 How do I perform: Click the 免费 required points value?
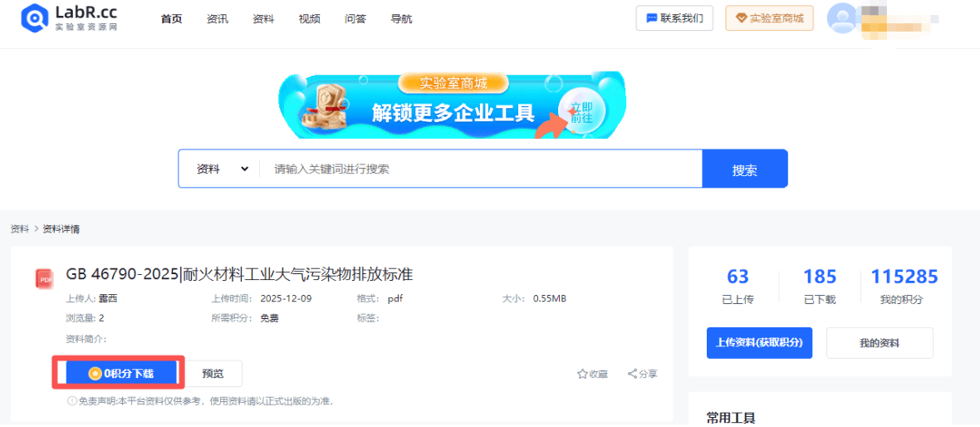point(269,318)
